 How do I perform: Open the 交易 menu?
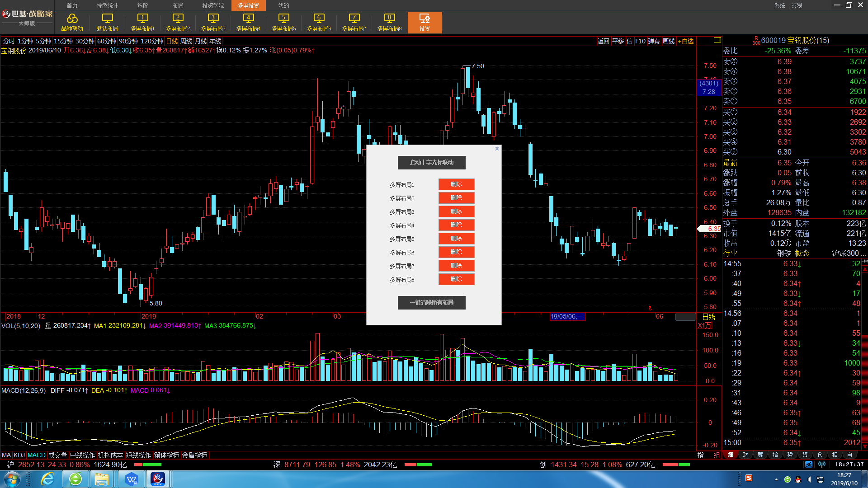pos(797,5)
